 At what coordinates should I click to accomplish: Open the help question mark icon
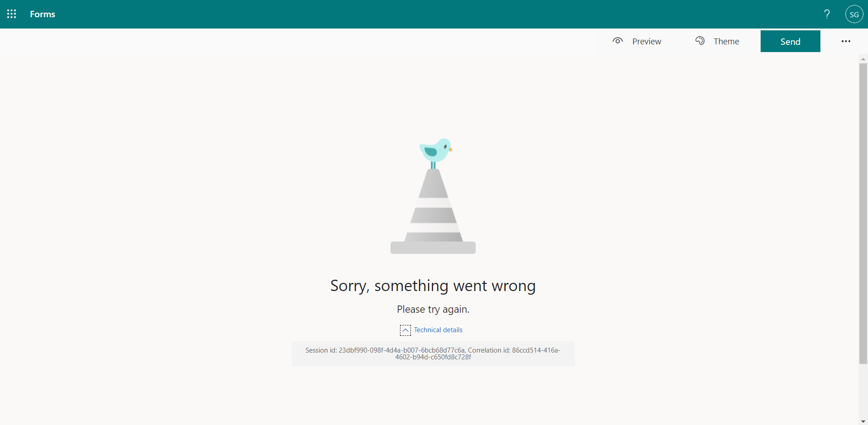[x=827, y=14]
